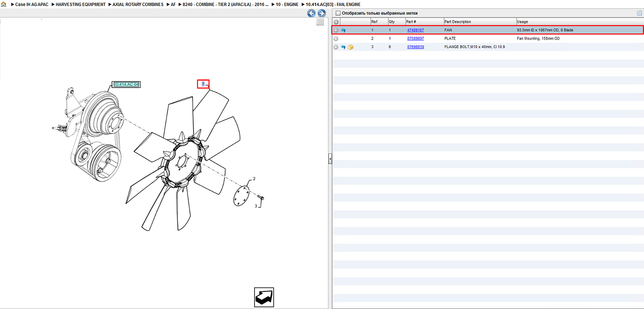Collapse the diagram panel using the splitter handle
The height and width of the screenshot is (309, 644).
(330, 159)
